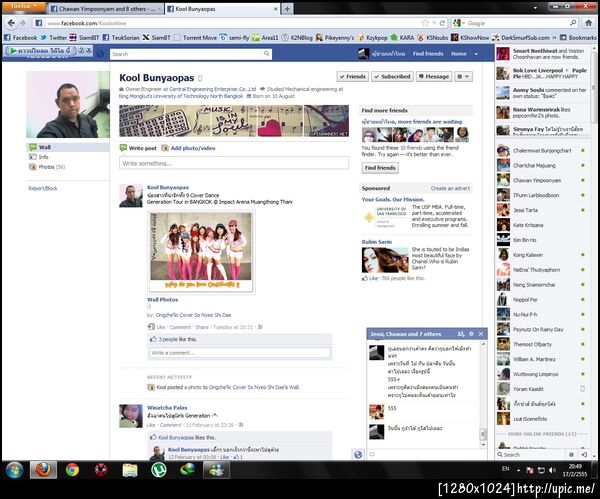Open chat with Chawan Yimpoonyam
The image size is (600, 499).
point(541,180)
